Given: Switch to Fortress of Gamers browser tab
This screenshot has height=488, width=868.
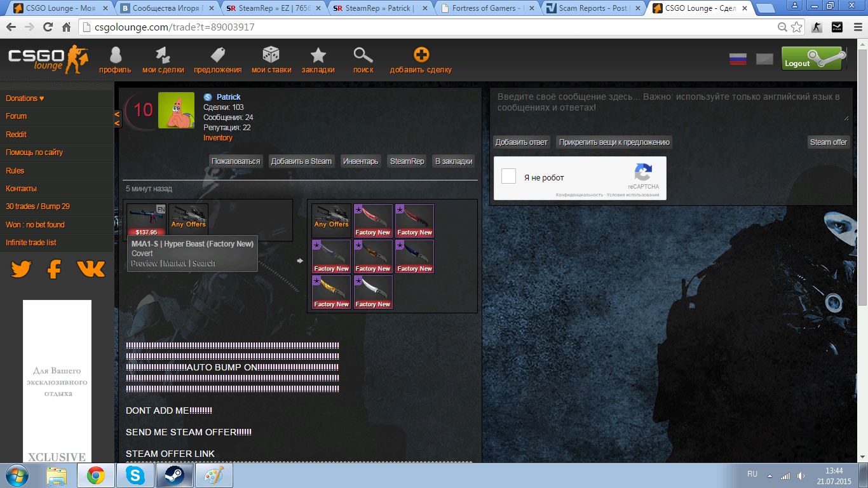Looking at the screenshot, I should click(x=486, y=8).
